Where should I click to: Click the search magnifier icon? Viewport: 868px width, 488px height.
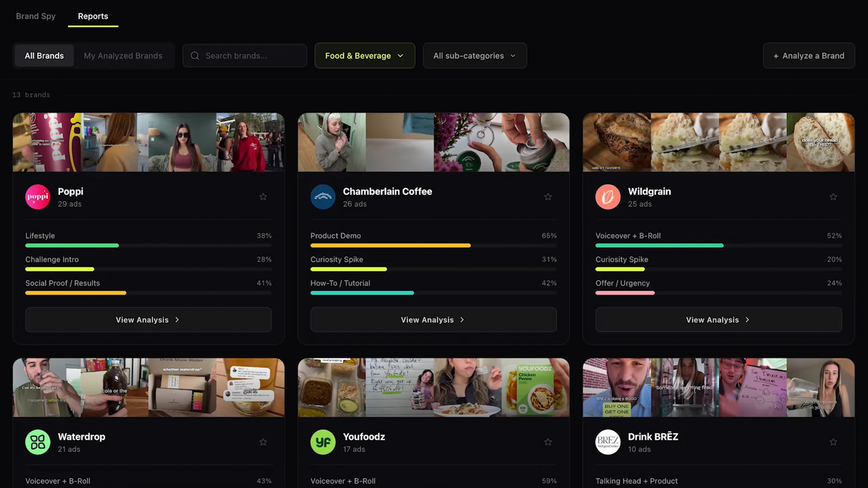[195, 56]
